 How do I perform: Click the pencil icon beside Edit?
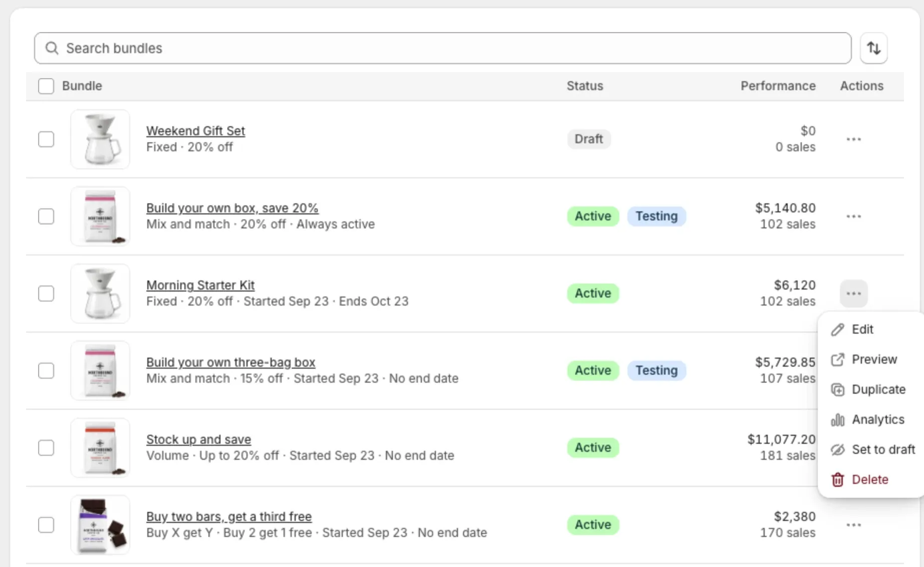tap(837, 330)
